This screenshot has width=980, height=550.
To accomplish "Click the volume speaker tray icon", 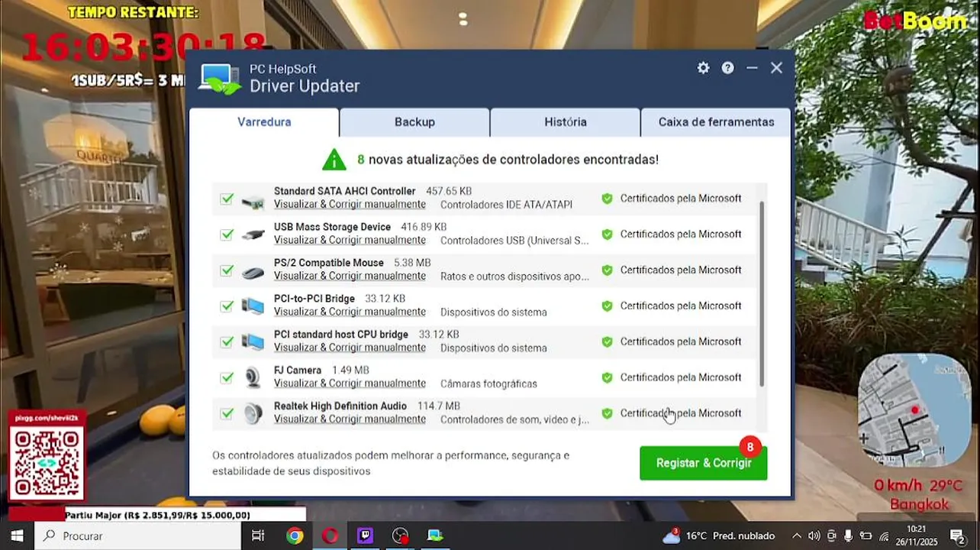I will (814, 536).
